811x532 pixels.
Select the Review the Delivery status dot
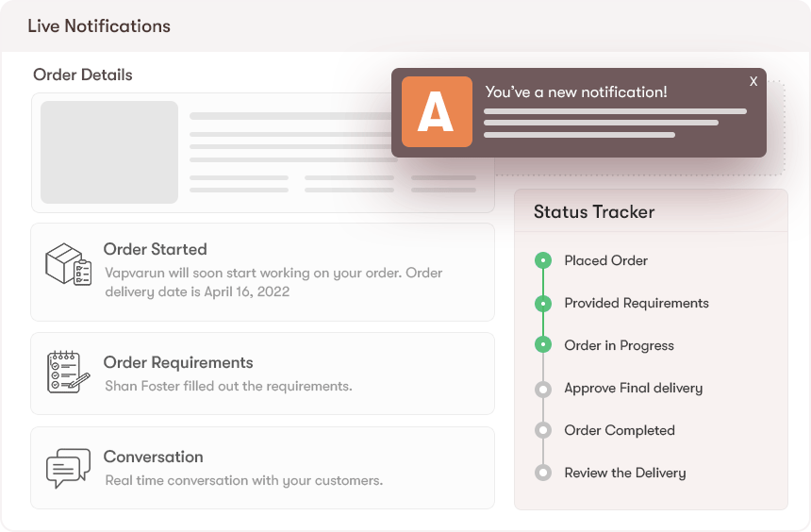(x=542, y=473)
